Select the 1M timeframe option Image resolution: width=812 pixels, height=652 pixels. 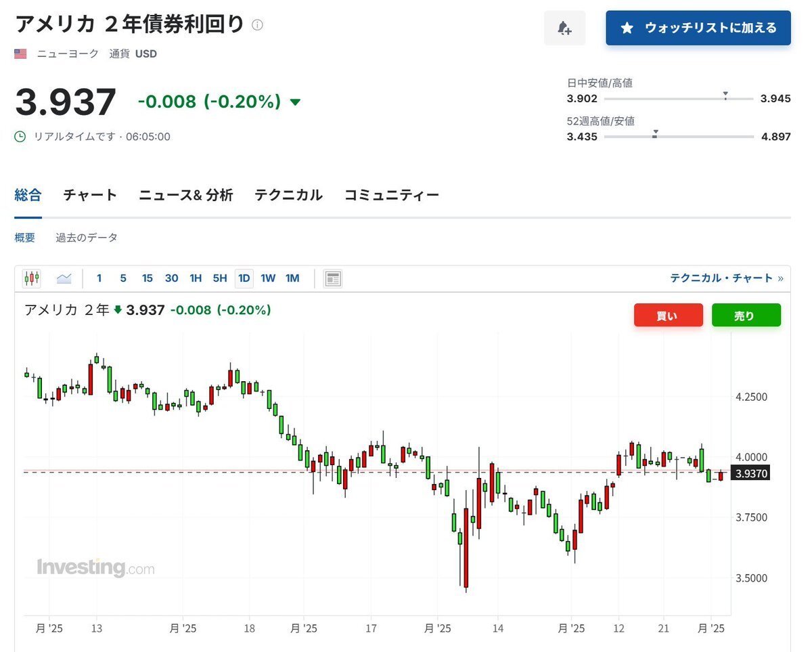click(x=292, y=278)
